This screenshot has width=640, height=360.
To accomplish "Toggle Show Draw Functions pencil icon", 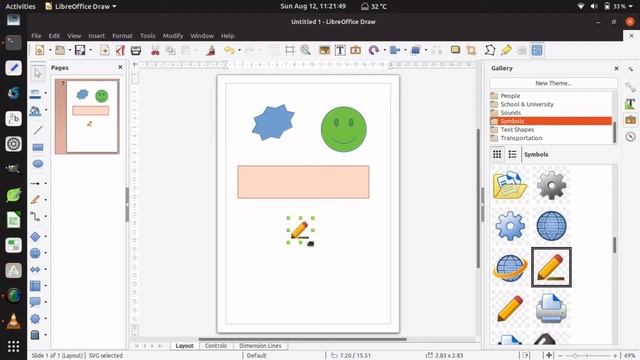I will coord(506,50).
